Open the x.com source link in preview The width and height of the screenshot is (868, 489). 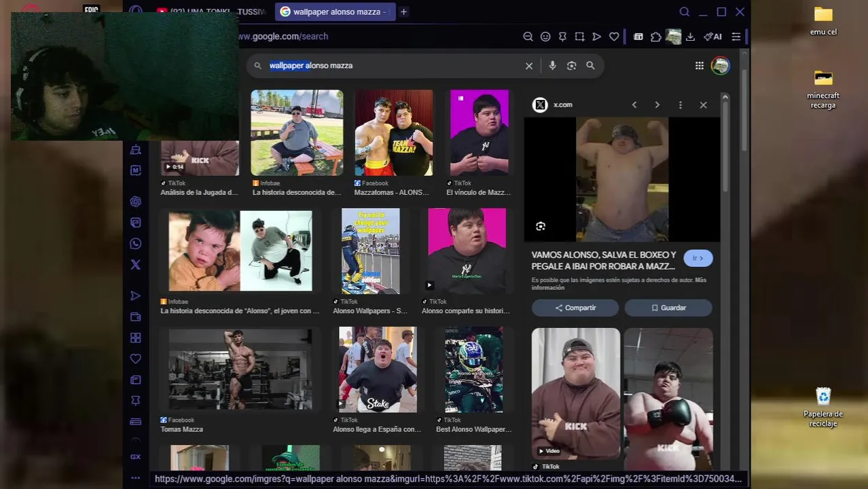point(553,105)
